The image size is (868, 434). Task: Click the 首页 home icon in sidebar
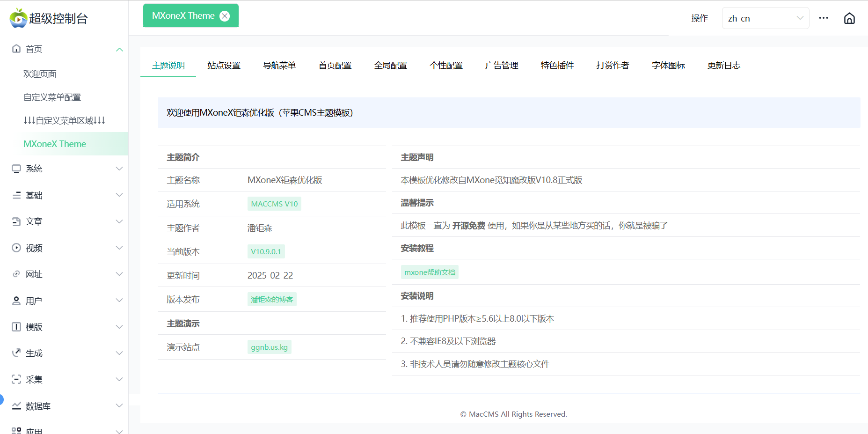coord(16,49)
